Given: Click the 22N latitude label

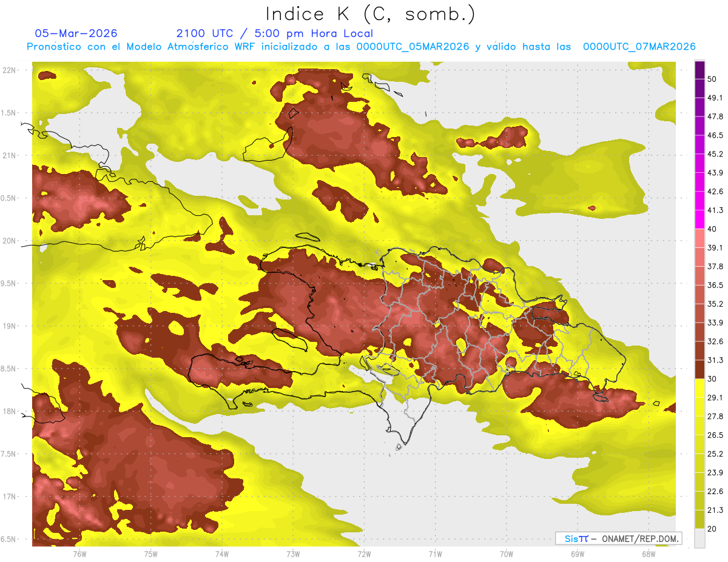Looking at the screenshot, I should coord(10,70).
